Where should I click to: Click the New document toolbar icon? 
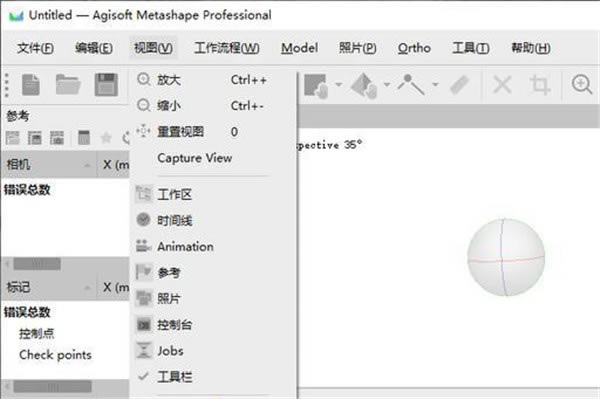coord(31,85)
